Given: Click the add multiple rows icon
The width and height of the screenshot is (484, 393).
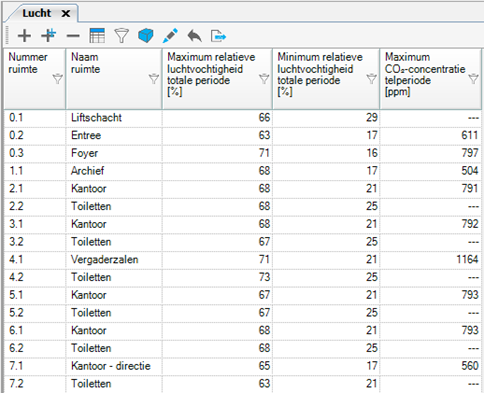Looking at the screenshot, I should pyautogui.click(x=49, y=35).
